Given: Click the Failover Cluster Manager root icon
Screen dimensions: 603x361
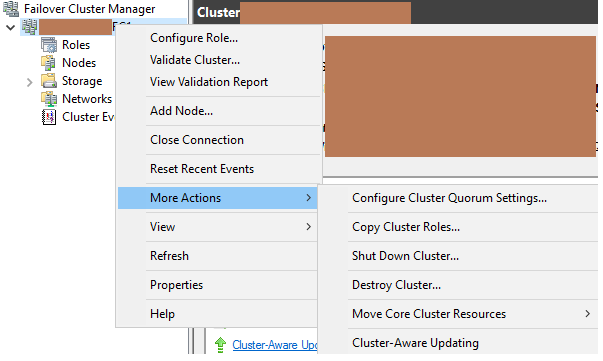Looking at the screenshot, I should [10, 8].
